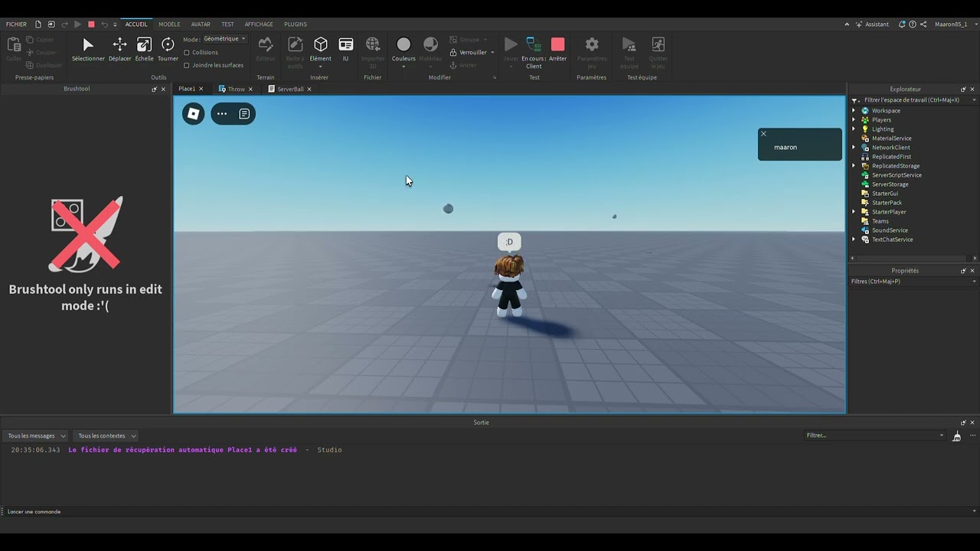
Task: Clear the output with the broom icon
Action: (x=956, y=436)
